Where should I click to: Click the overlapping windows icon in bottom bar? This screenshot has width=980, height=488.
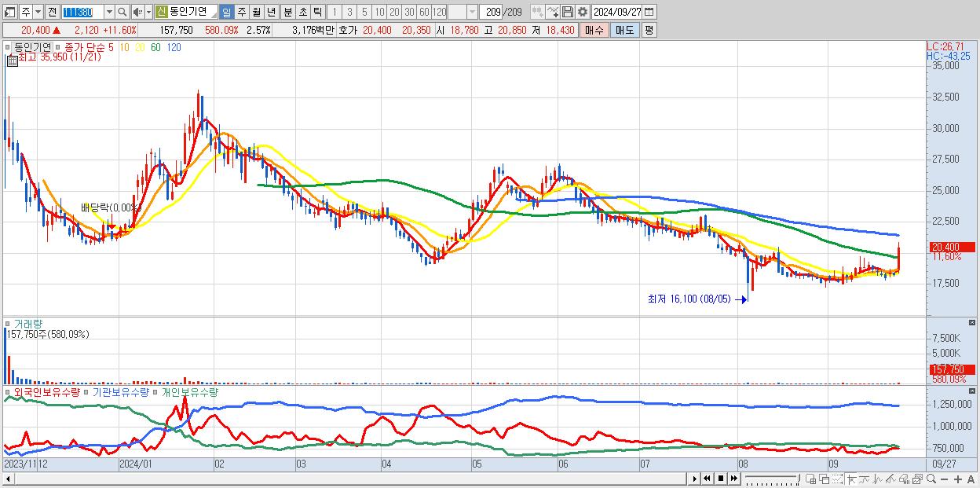pyautogui.click(x=825, y=479)
